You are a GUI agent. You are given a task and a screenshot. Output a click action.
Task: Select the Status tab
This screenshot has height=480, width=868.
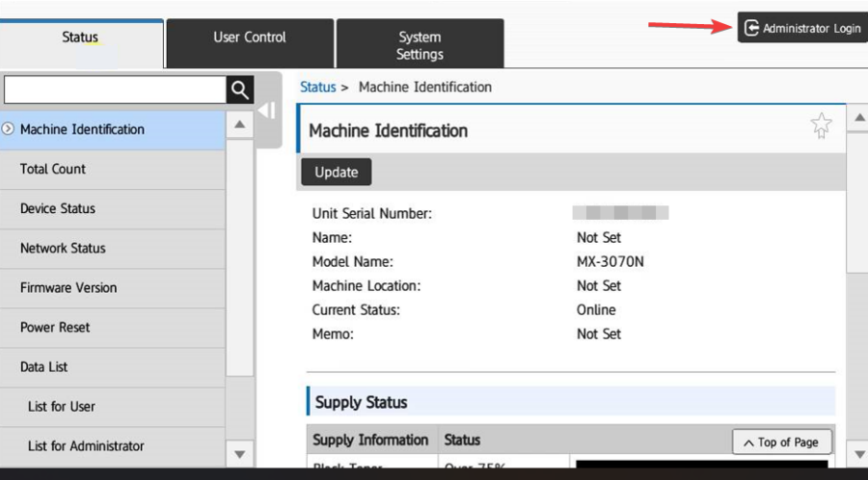80,38
